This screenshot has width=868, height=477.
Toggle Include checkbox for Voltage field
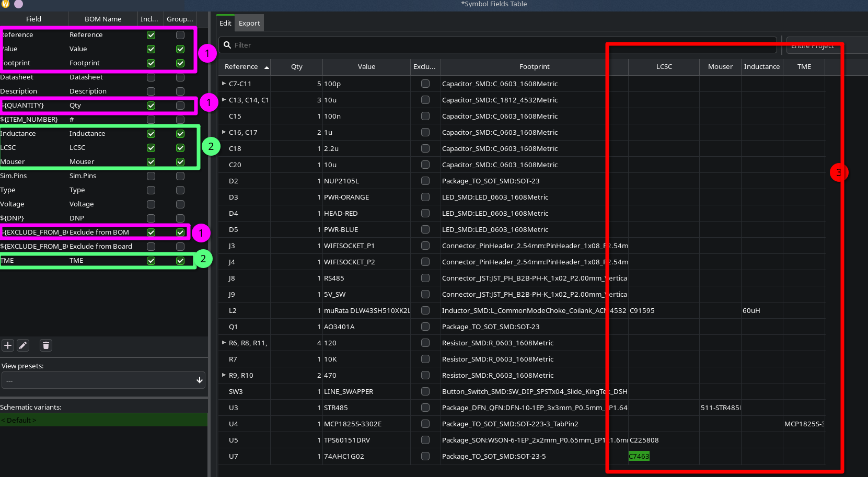tap(151, 204)
